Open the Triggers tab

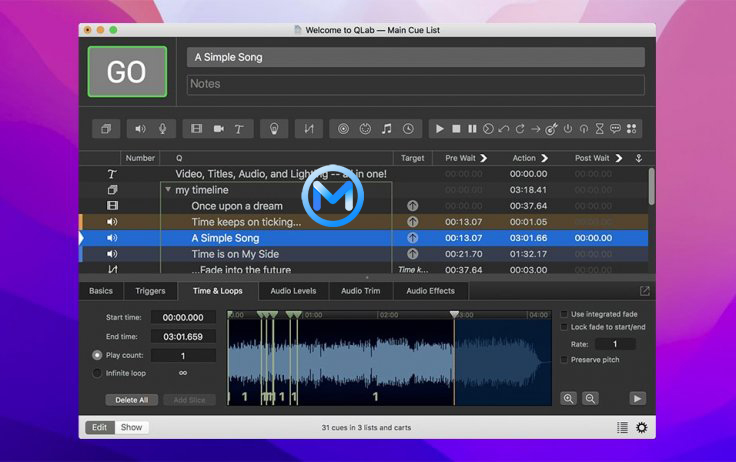tap(150, 291)
